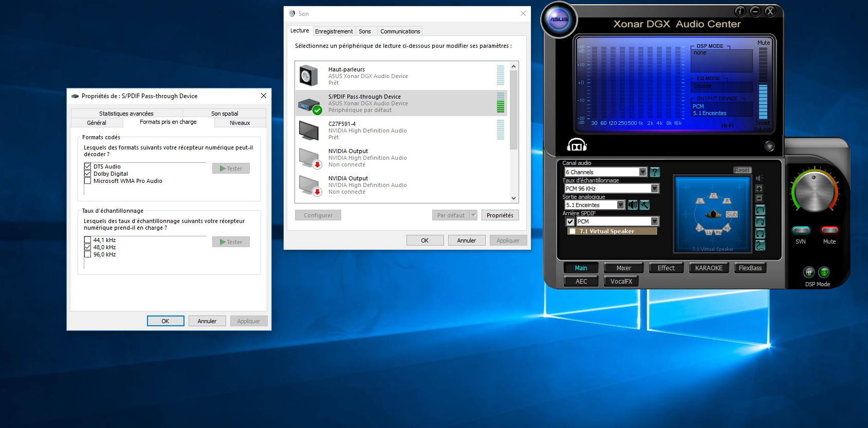The image size is (868, 428).
Task: Check the 44,1 kHz sample rate
Action: [x=87, y=240]
